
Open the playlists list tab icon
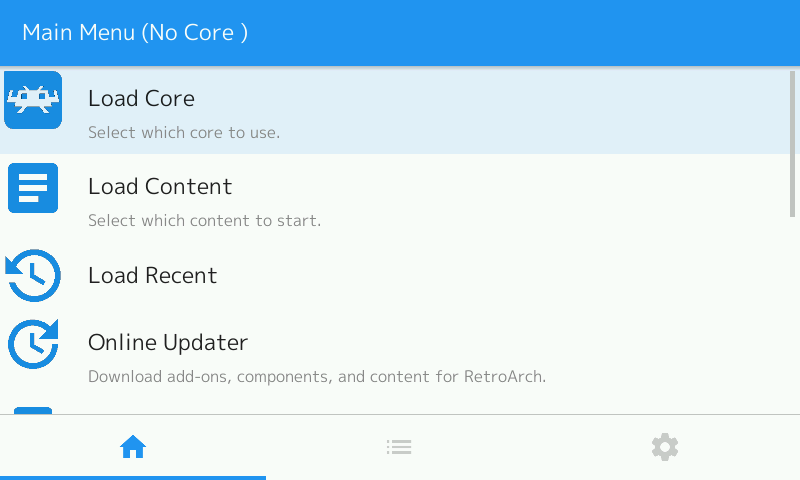399,447
